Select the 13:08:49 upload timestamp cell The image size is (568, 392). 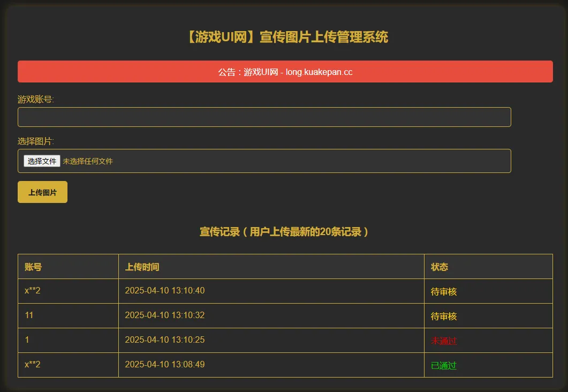click(164, 365)
